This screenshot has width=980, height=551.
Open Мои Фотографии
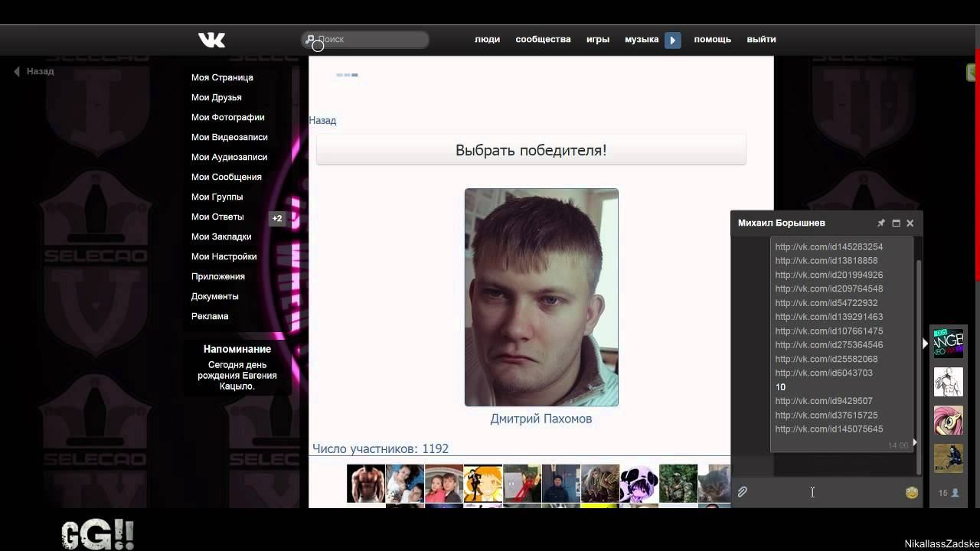[x=228, y=117]
